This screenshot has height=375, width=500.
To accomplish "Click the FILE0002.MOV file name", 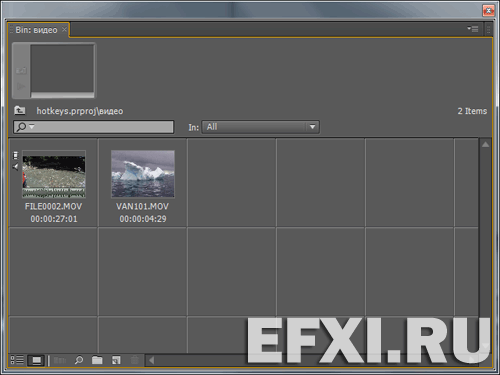I will click(53, 206).
